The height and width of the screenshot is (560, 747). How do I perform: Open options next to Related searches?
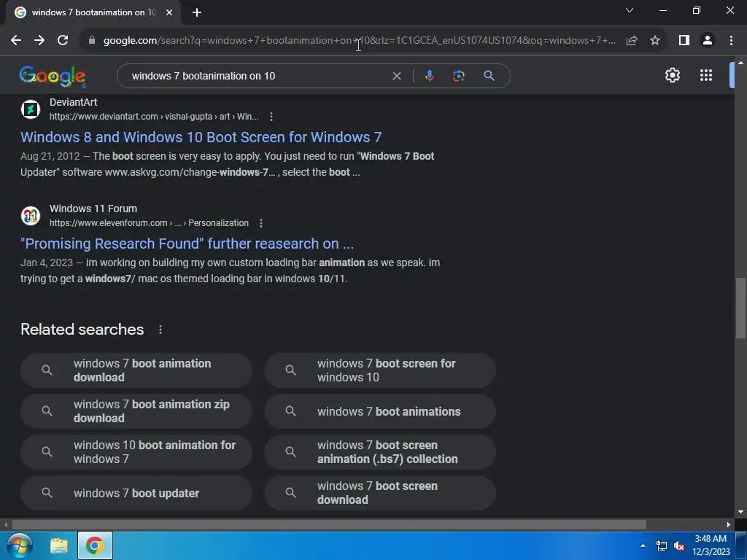(160, 330)
